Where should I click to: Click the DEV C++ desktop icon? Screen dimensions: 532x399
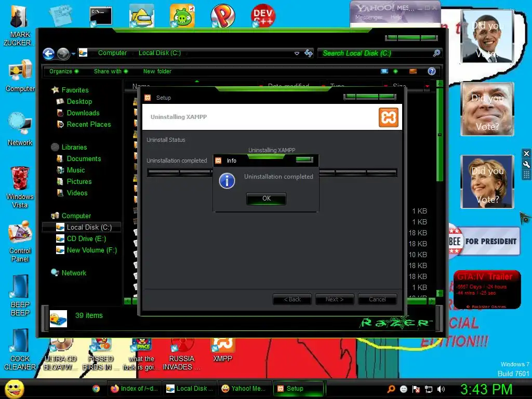pos(263,16)
